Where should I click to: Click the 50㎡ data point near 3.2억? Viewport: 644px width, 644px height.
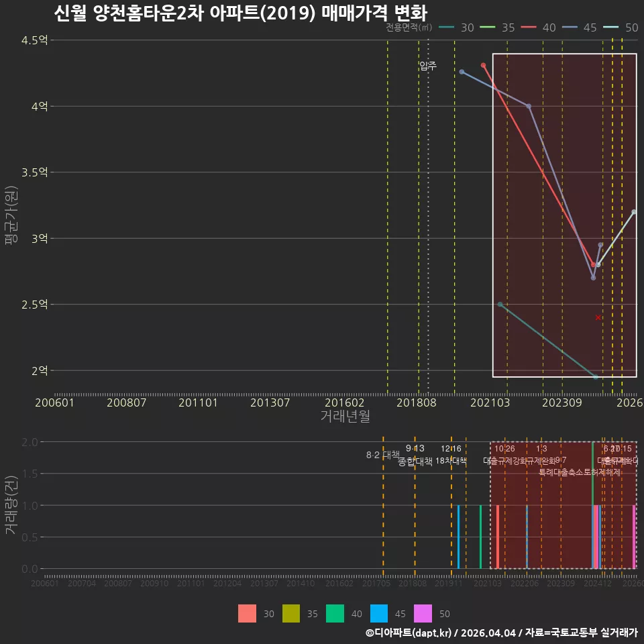click(634, 212)
